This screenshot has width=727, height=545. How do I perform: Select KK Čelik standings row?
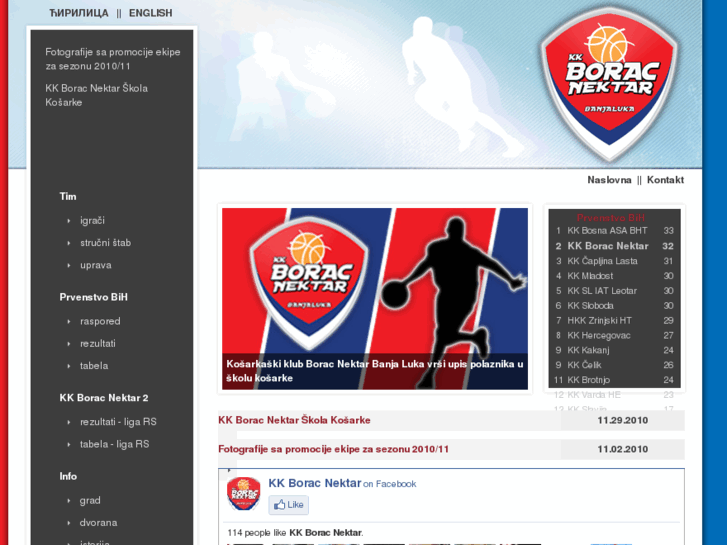[614, 365]
